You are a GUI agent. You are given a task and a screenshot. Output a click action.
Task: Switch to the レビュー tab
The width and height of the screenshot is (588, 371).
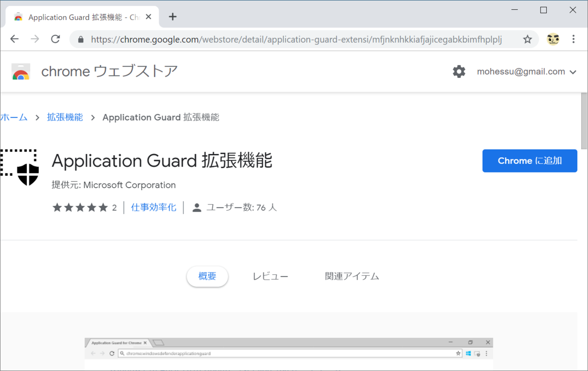pyautogui.click(x=270, y=276)
